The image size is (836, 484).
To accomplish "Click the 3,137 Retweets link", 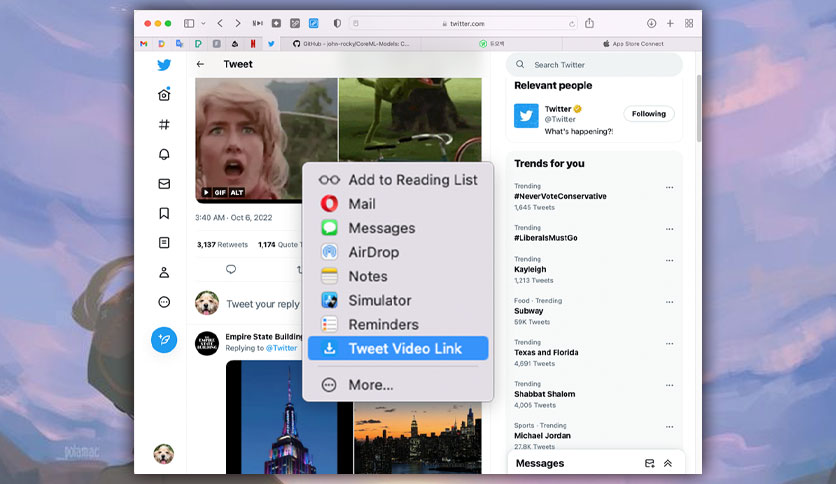I will coord(222,245).
